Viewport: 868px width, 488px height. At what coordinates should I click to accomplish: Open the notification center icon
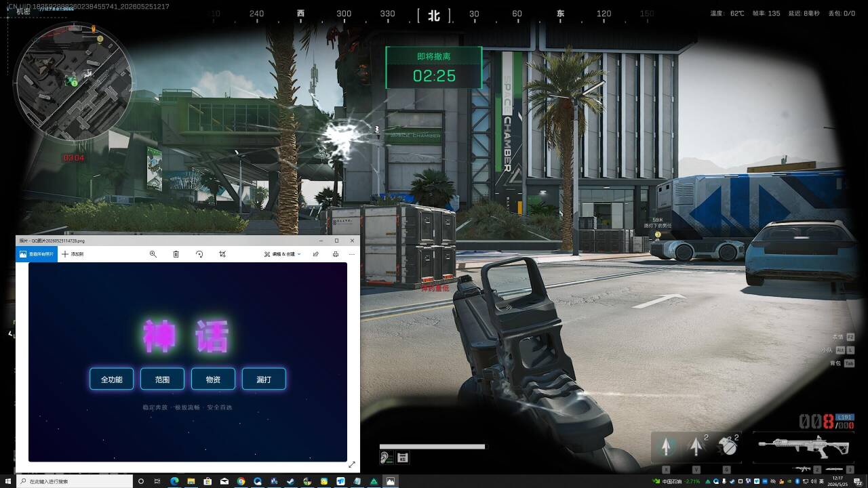click(859, 481)
